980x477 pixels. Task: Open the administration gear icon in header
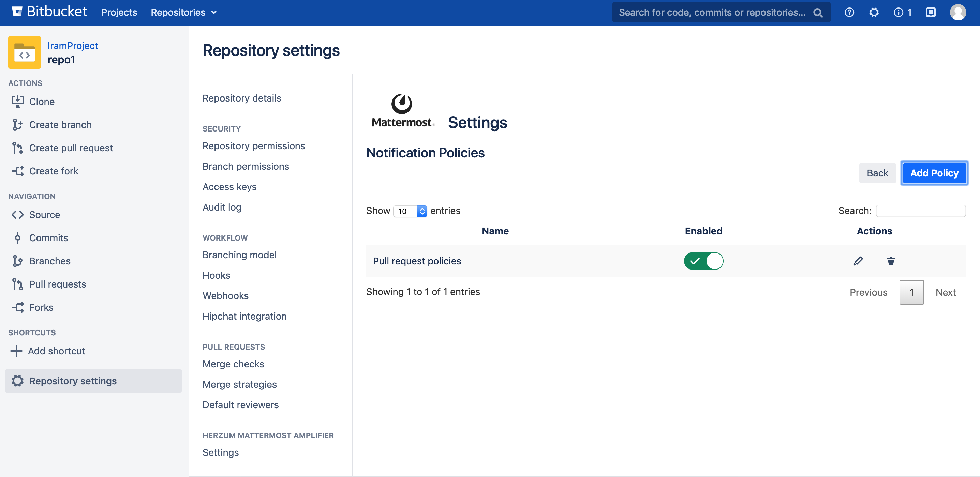(x=874, y=13)
